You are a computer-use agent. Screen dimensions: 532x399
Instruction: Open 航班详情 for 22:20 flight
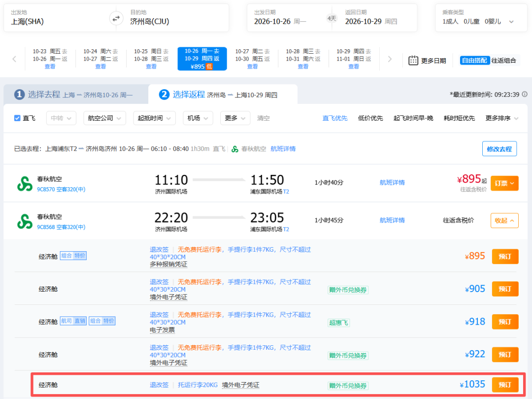(x=392, y=220)
